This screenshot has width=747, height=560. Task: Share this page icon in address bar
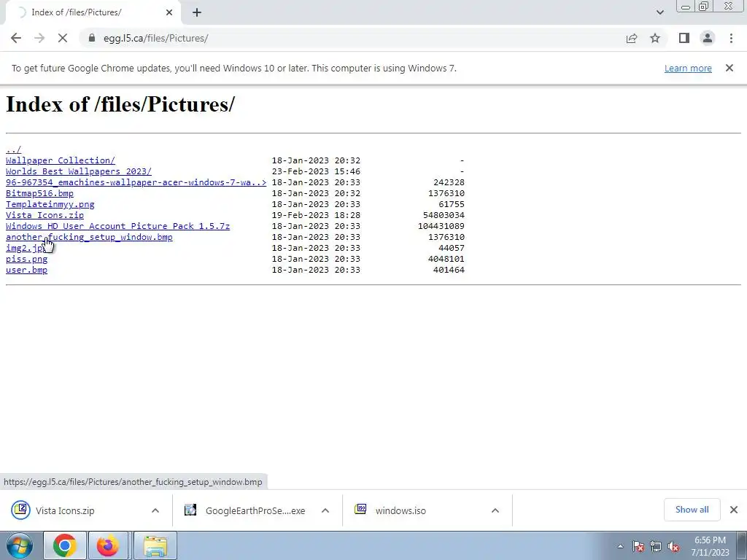coord(632,38)
